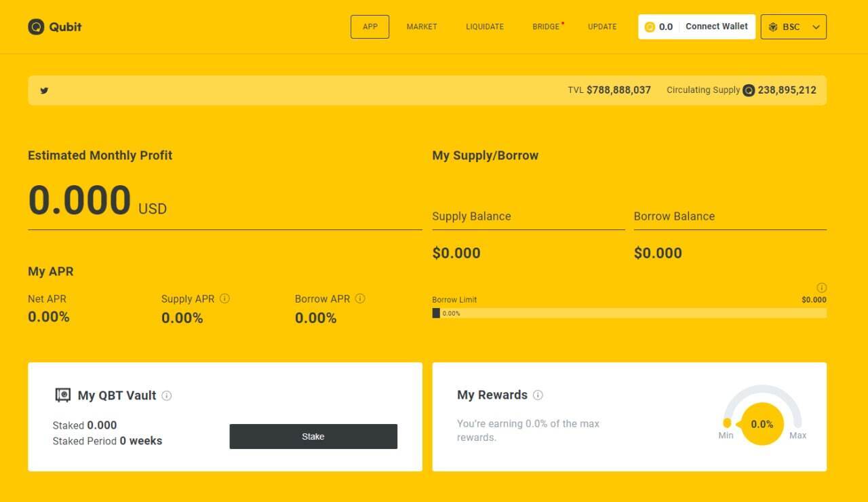Click the My QBT Vault info icon
Viewport: 868px width, 502px height.
tap(167, 395)
